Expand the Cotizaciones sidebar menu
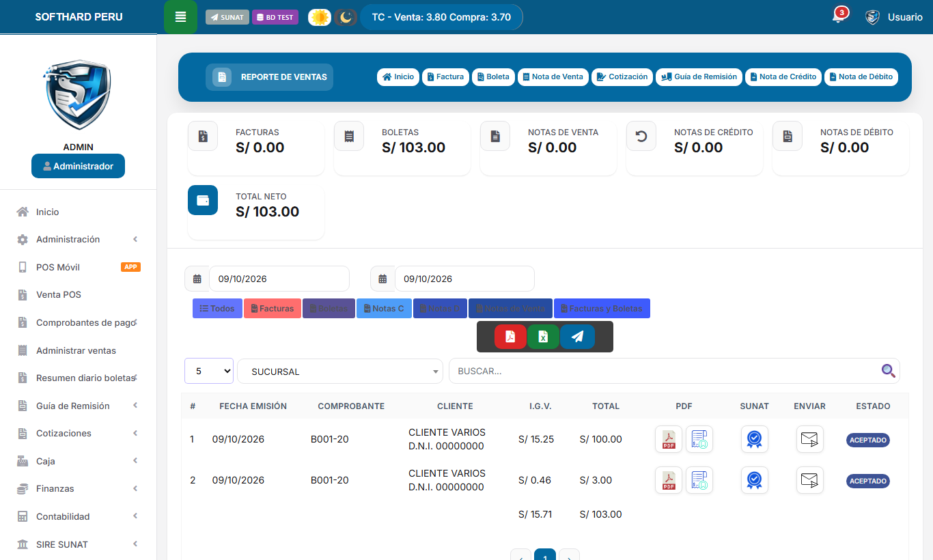Screen dimensions: 933x560 (78, 433)
